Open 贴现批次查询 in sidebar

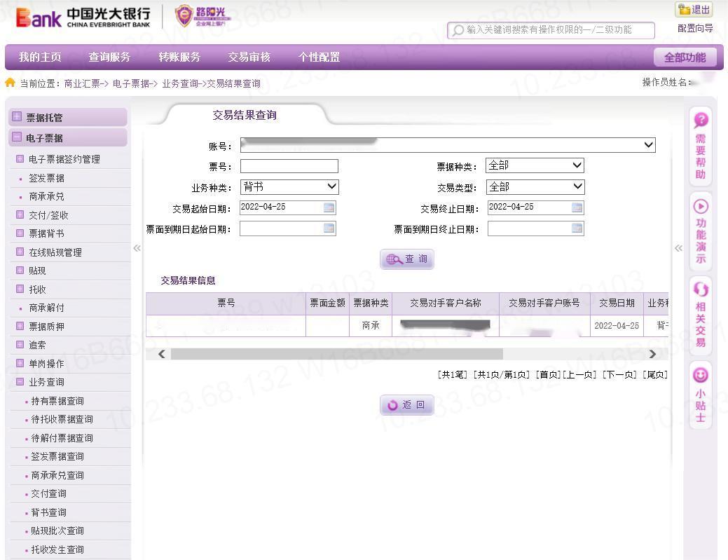pos(57,531)
